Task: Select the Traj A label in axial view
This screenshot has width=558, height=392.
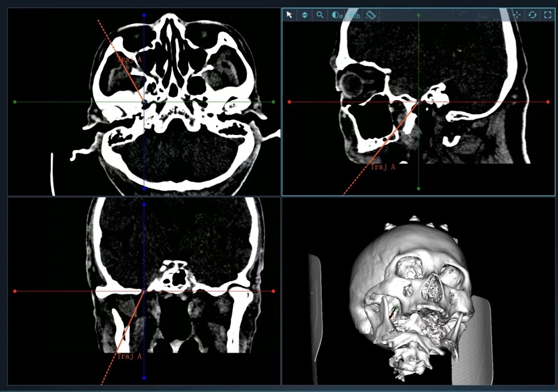Action: (129, 59)
